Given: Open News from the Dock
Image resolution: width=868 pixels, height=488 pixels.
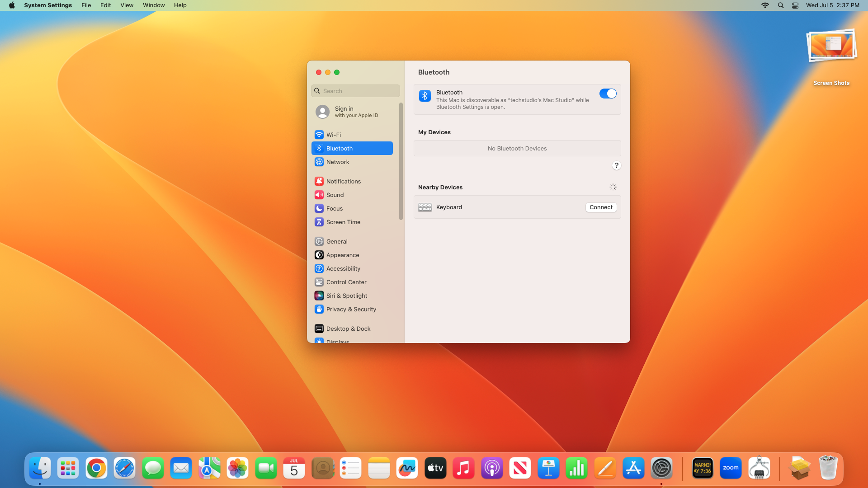Looking at the screenshot, I should 520,468.
